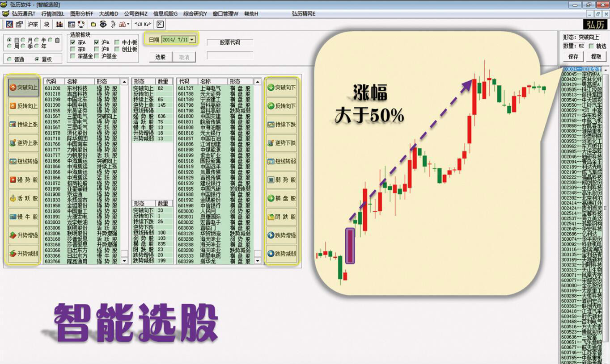The width and height of the screenshot is (610, 364).
Task: Click the left stock list's scroll-down arrow
Action: tap(124, 260)
